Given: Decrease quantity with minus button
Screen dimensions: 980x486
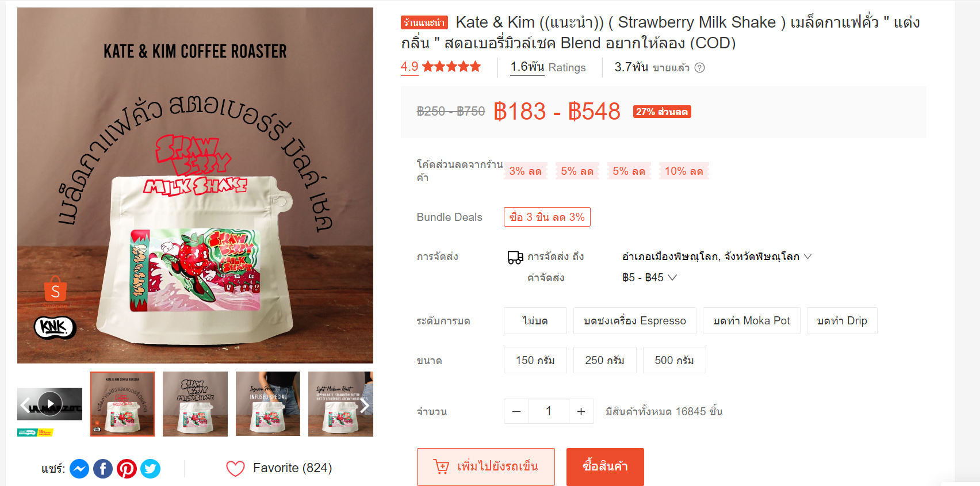Looking at the screenshot, I should click(516, 411).
